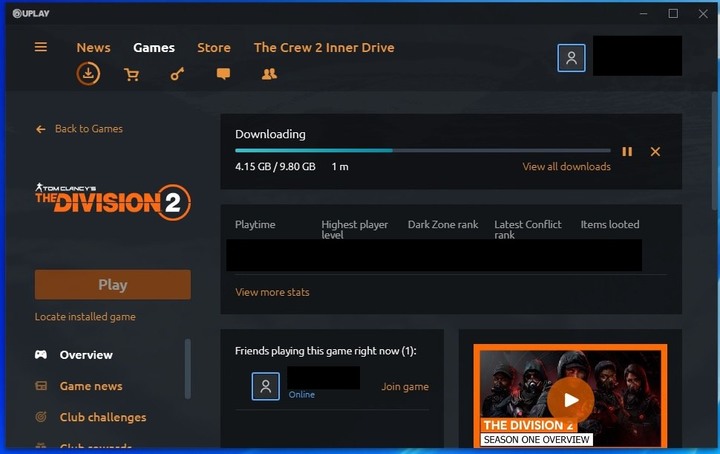Click Join game next to online friend
This screenshot has width=720, height=454.
405,387
